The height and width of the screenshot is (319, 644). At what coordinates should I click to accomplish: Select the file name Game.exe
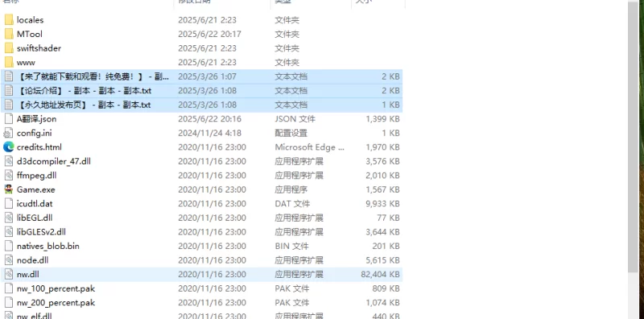35,189
